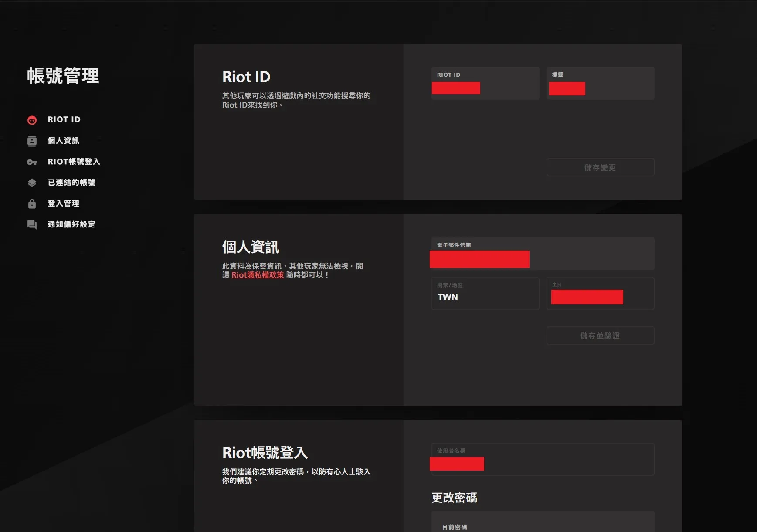Image resolution: width=757 pixels, height=532 pixels.
Task: Click the 更改密碼 heading
Action: click(x=454, y=498)
